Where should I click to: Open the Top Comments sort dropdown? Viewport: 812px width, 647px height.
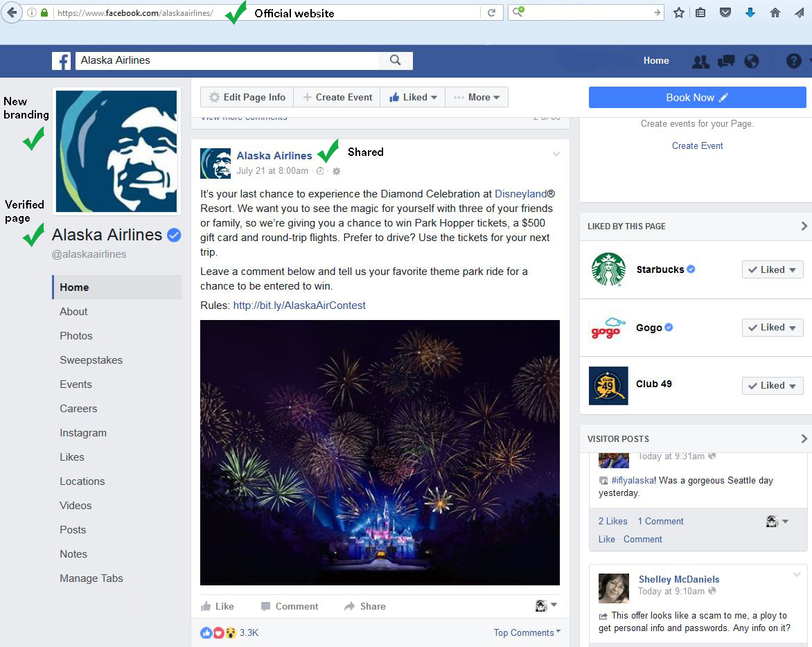click(x=527, y=632)
